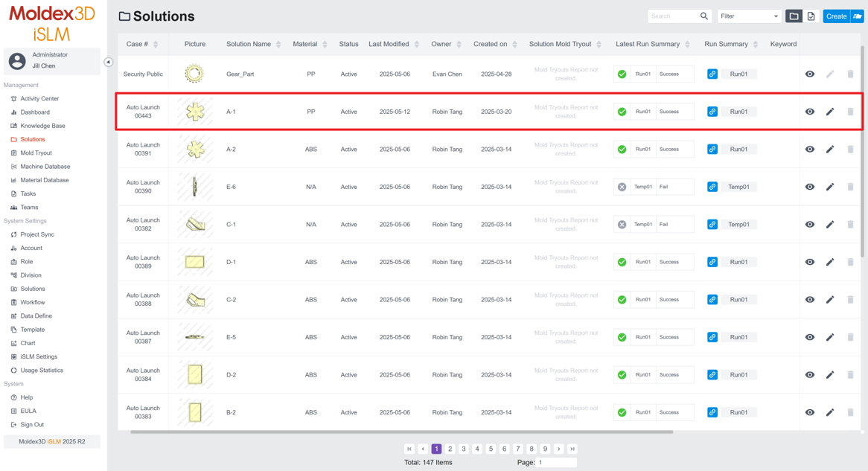Screen dimensions: 868x471
Task: Click the eye icon for Gear_Part
Action: 810,74
